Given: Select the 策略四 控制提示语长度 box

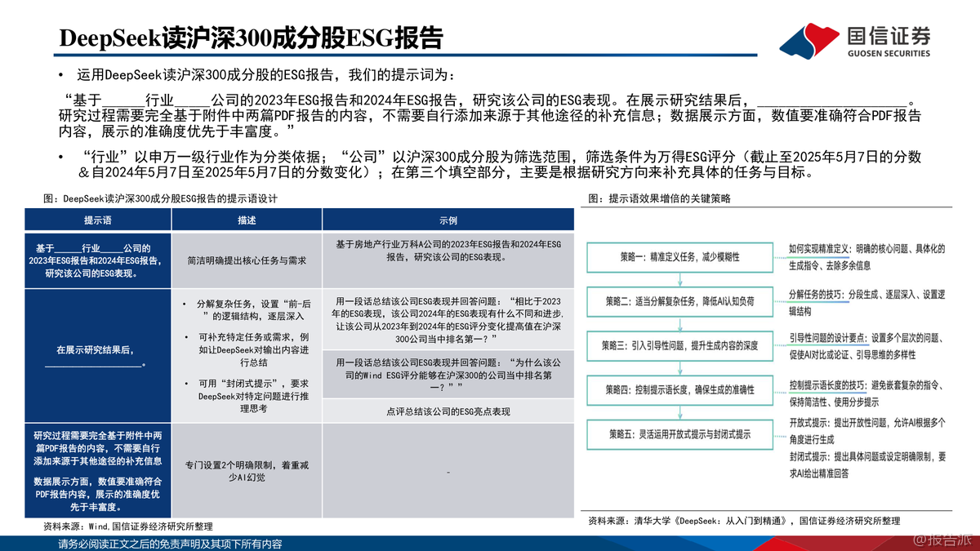Looking at the screenshot, I should (x=679, y=389).
